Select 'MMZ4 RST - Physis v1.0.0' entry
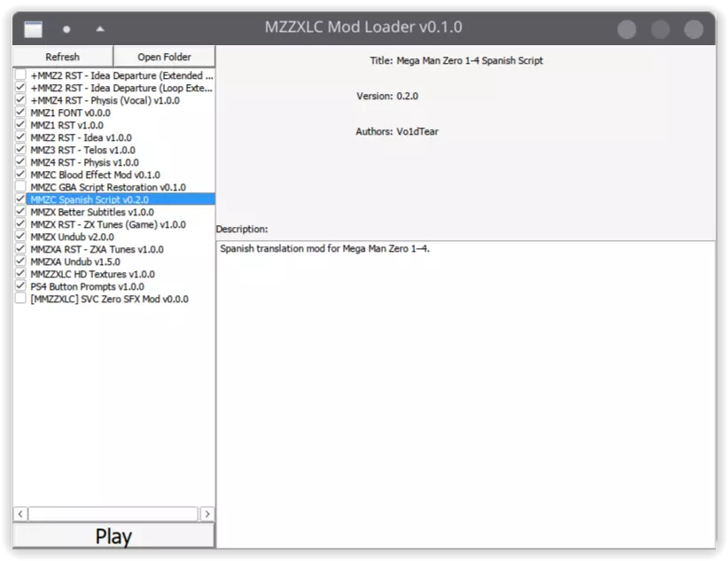Viewport: 728px width, 561px height. tap(84, 162)
